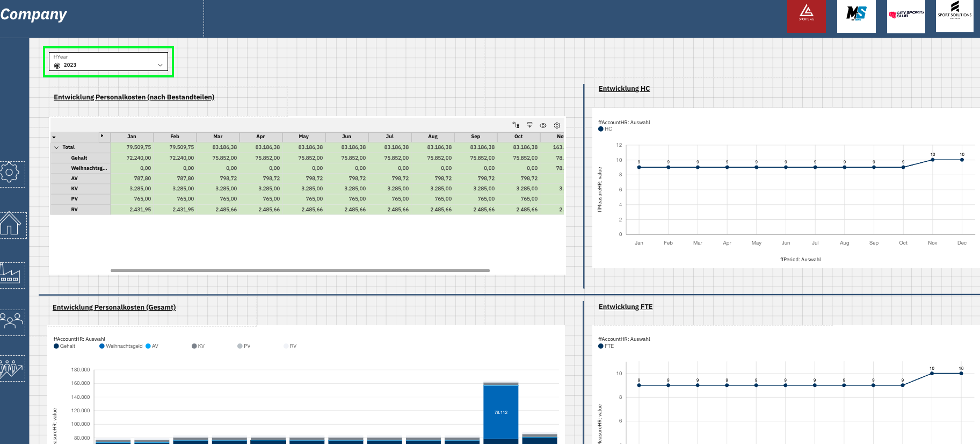The height and width of the screenshot is (444, 980).
Task: Open the settings gear in the left sidebar
Action: tap(10, 173)
